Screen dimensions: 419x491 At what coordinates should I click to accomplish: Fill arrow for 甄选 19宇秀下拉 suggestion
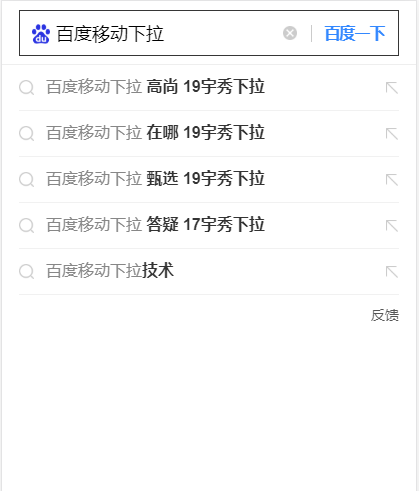click(392, 180)
